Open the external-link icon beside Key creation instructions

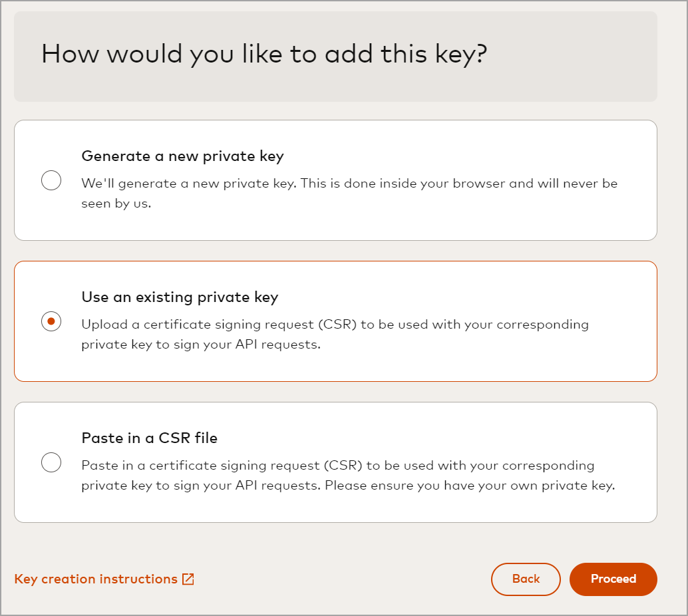[x=188, y=579]
